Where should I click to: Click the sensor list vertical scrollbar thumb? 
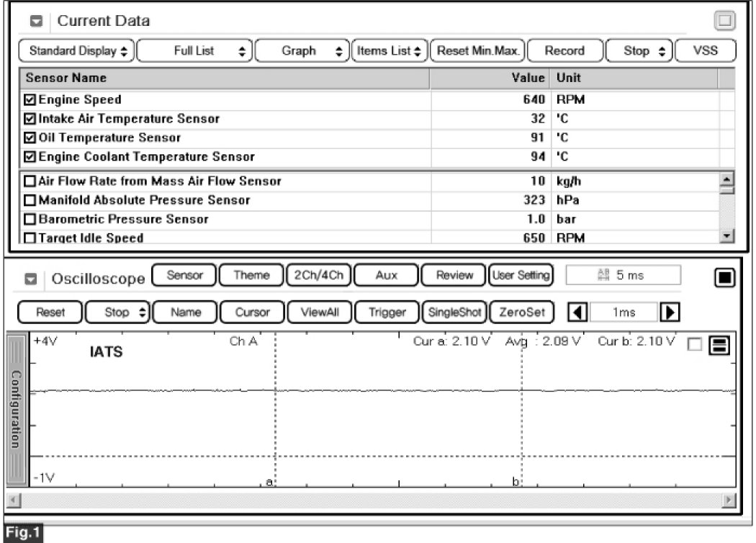click(x=726, y=191)
